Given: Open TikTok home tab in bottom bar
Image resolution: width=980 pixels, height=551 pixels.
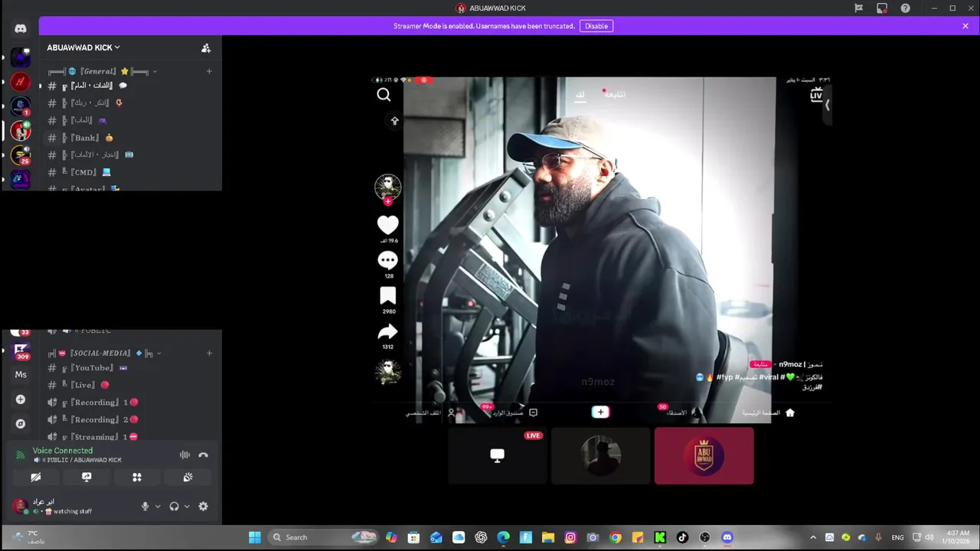Looking at the screenshot, I should coord(768,412).
